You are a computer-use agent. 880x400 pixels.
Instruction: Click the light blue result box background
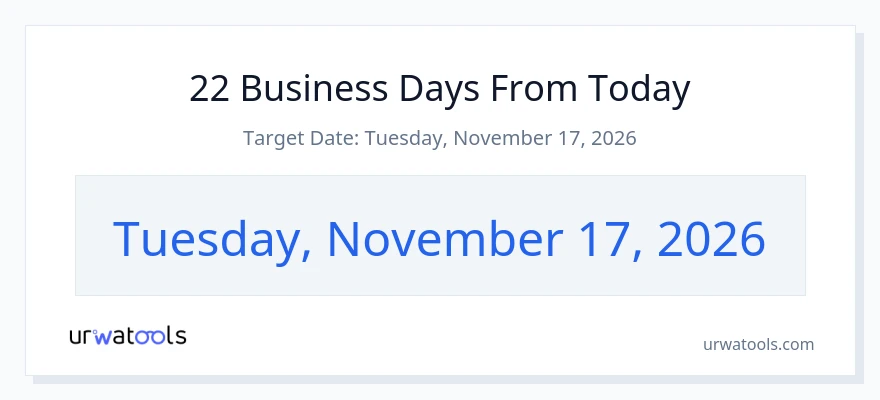(441, 194)
